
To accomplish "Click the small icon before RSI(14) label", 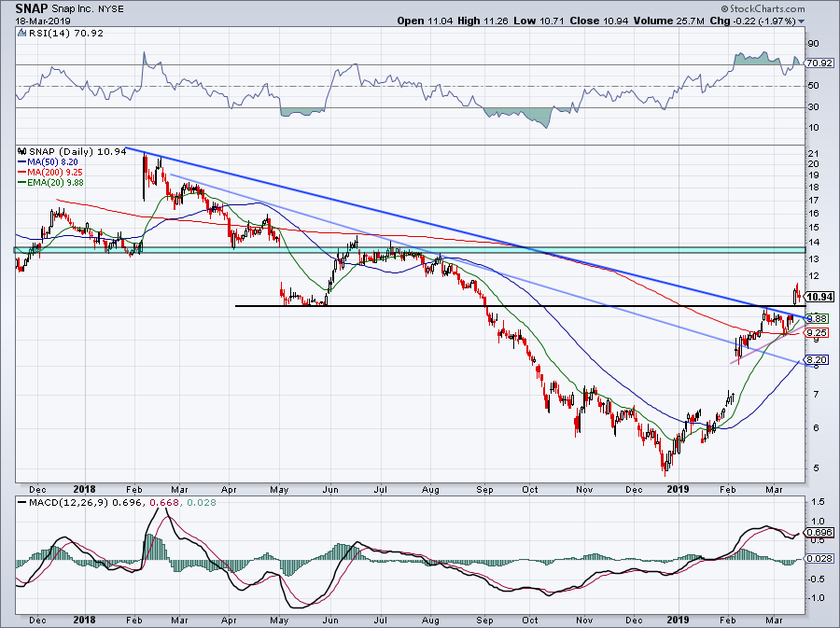I will (21, 34).
